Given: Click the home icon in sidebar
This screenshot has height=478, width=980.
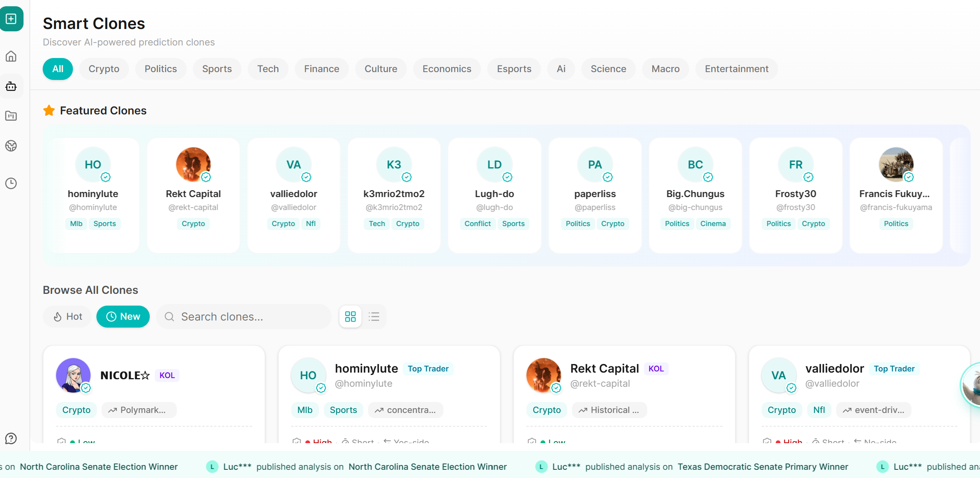Looking at the screenshot, I should (x=11, y=56).
